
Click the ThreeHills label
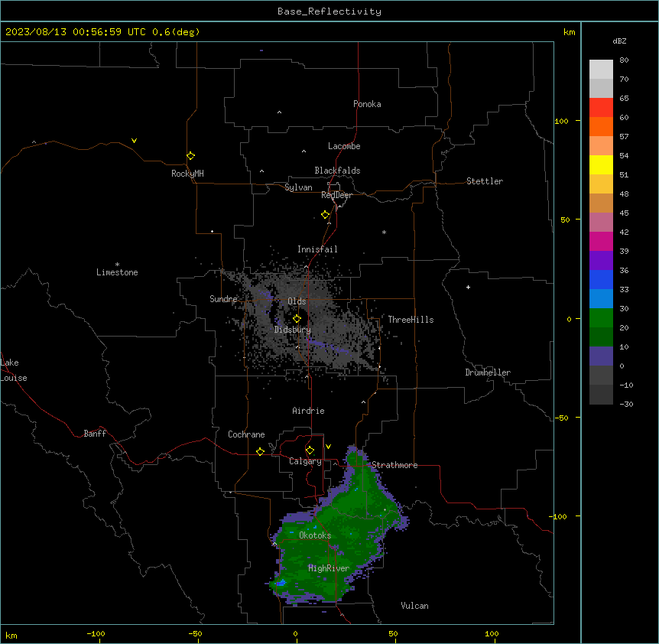411,320
